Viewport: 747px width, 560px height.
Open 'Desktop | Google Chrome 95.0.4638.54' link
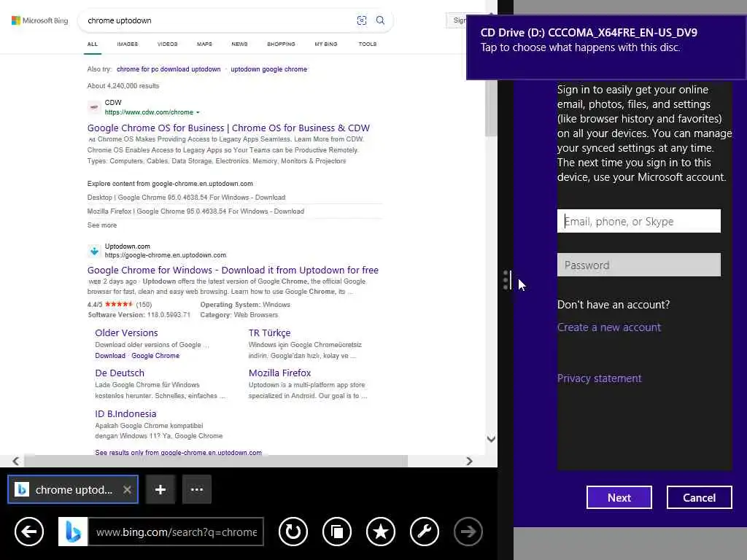point(186,197)
